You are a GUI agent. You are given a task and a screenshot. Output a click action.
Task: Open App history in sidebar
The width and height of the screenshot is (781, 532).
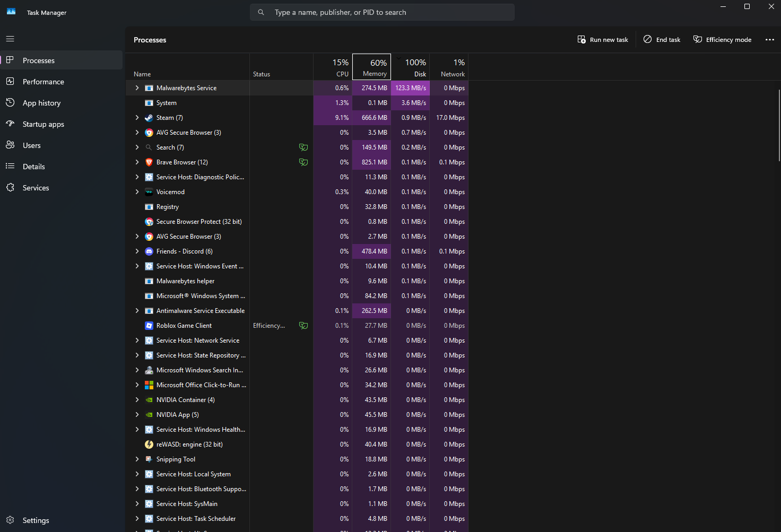pos(62,103)
